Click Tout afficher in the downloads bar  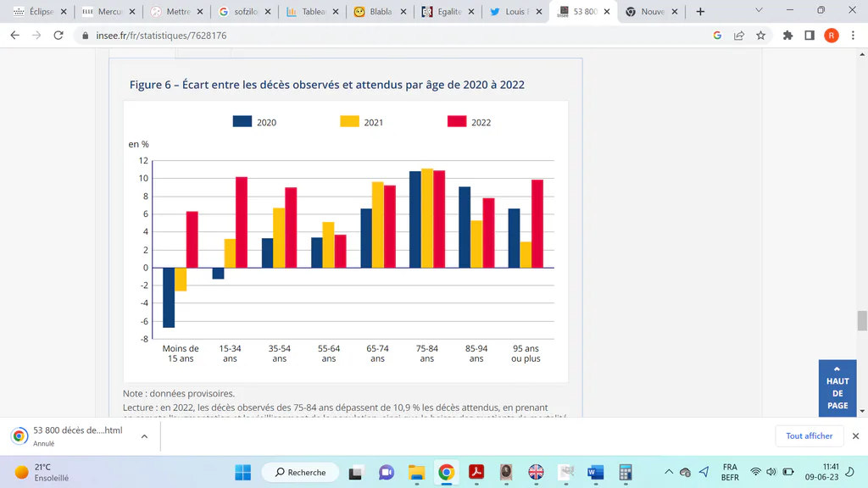click(810, 436)
